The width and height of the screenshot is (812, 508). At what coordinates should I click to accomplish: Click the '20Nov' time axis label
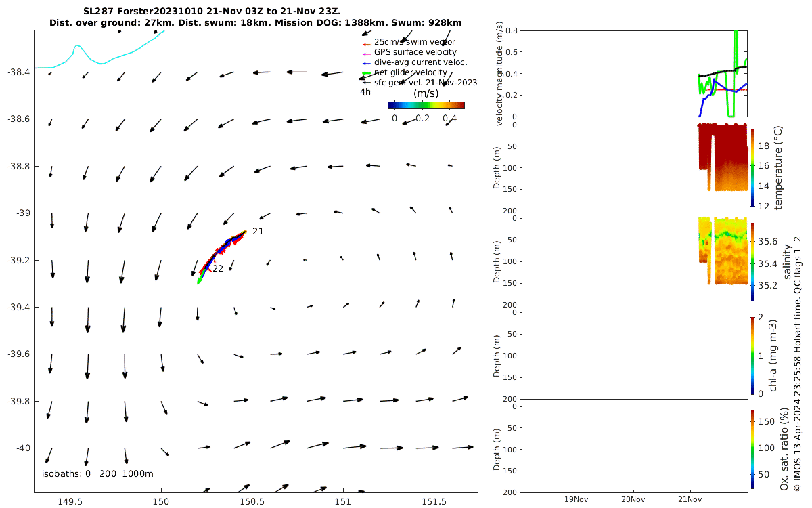pyautogui.click(x=633, y=499)
